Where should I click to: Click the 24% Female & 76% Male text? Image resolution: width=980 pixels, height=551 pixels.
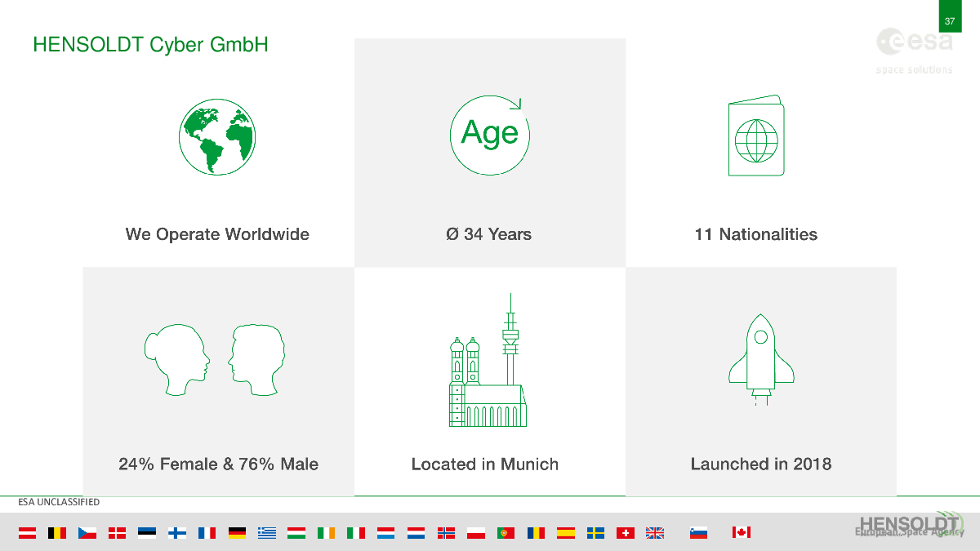pyautogui.click(x=218, y=464)
